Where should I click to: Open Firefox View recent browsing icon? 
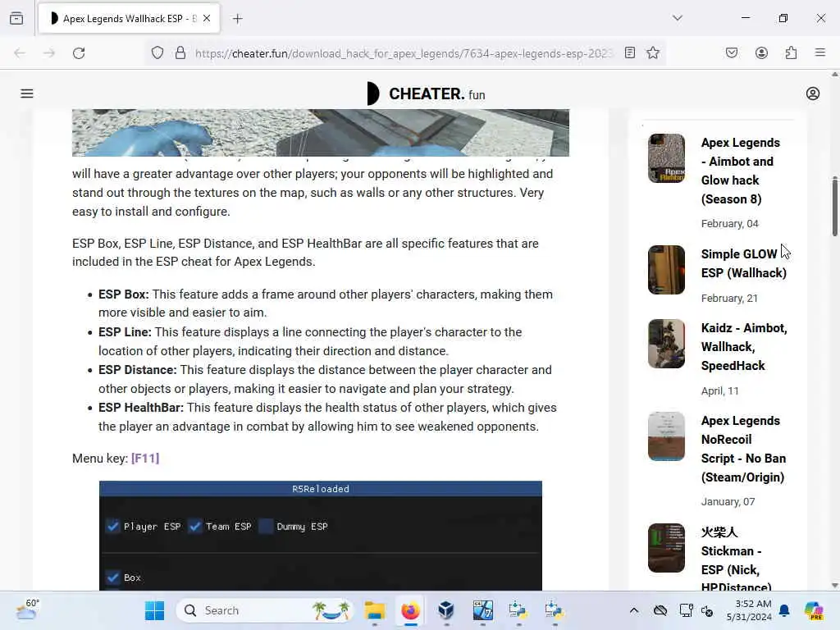click(16, 18)
